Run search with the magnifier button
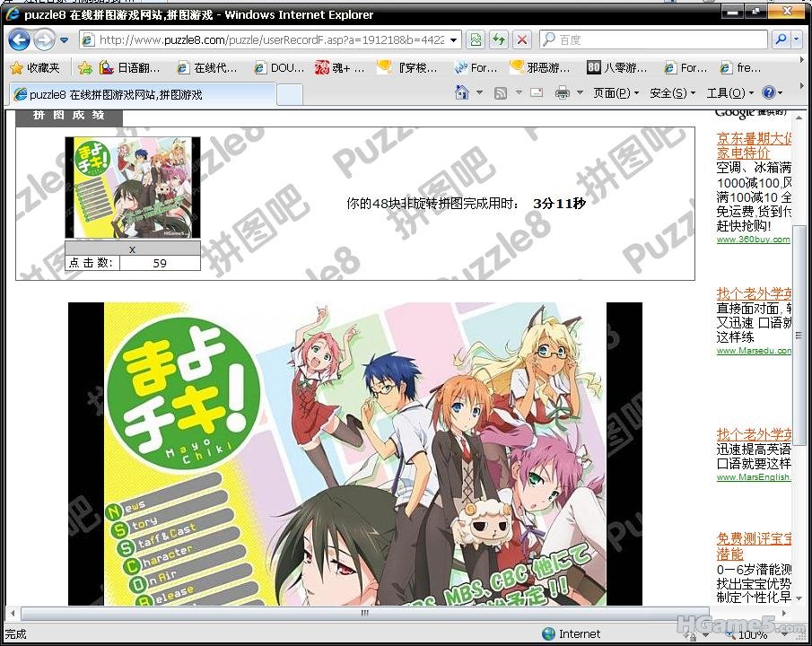The height and width of the screenshot is (646, 812). pos(781,39)
